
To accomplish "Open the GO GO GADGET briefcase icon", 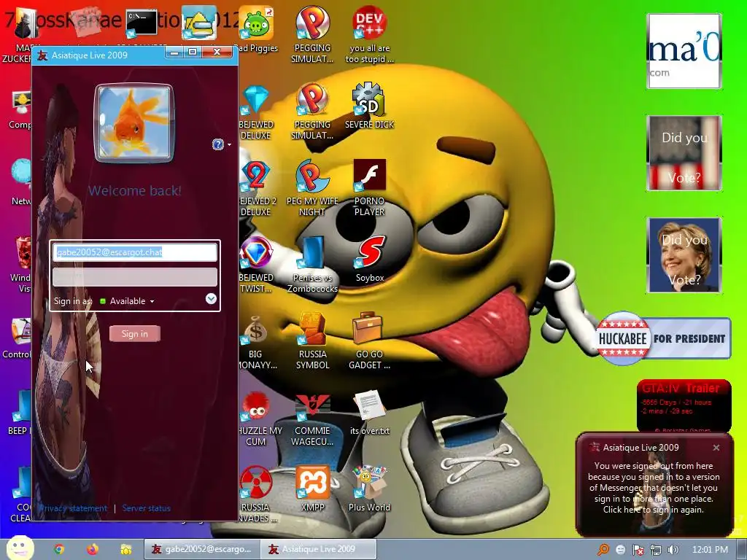I will (369, 341).
